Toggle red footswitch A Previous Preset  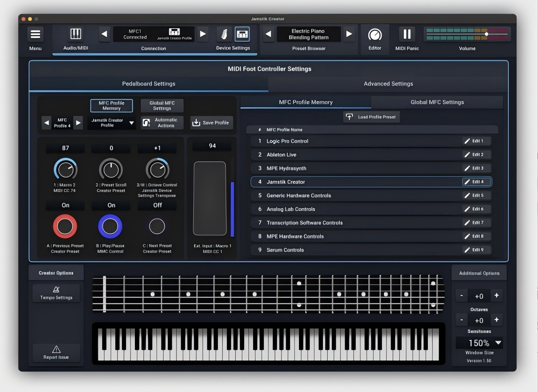pos(65,226)
